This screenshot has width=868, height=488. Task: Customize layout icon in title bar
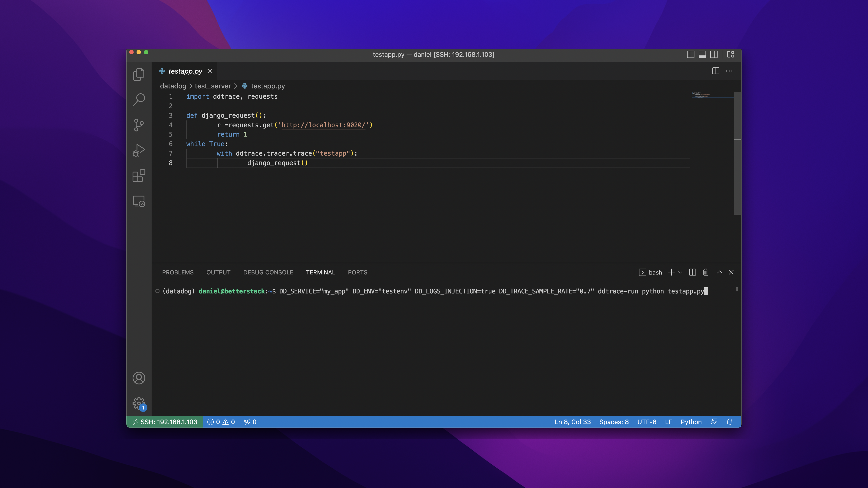[731, 54]
